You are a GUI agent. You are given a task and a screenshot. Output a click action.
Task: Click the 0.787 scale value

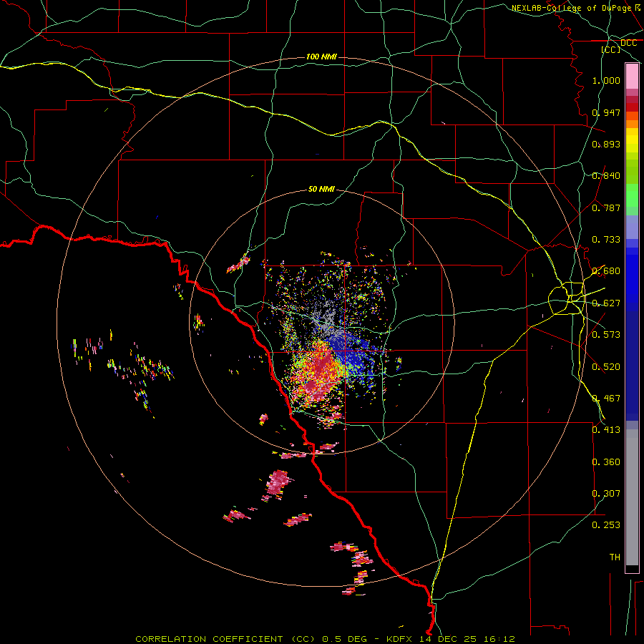(606, 208)
